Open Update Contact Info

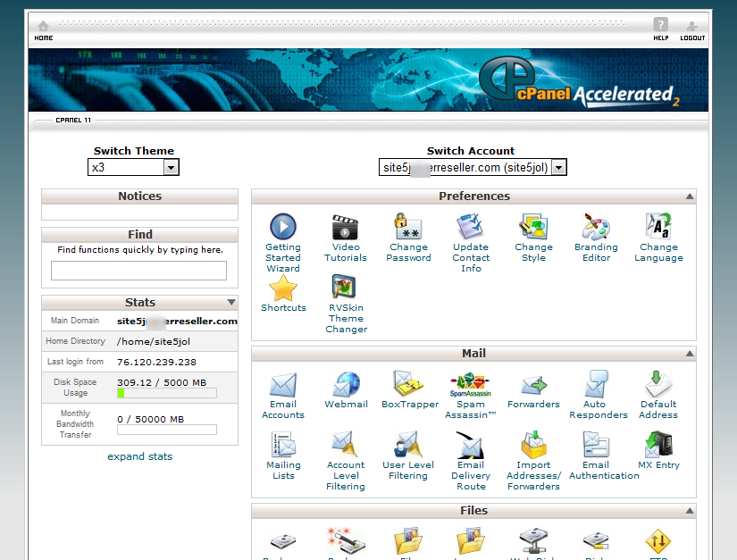[471, 243]
